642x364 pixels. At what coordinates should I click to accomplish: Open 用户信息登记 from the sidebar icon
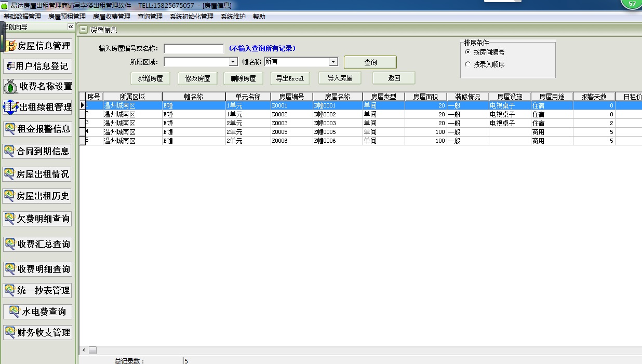10,66
